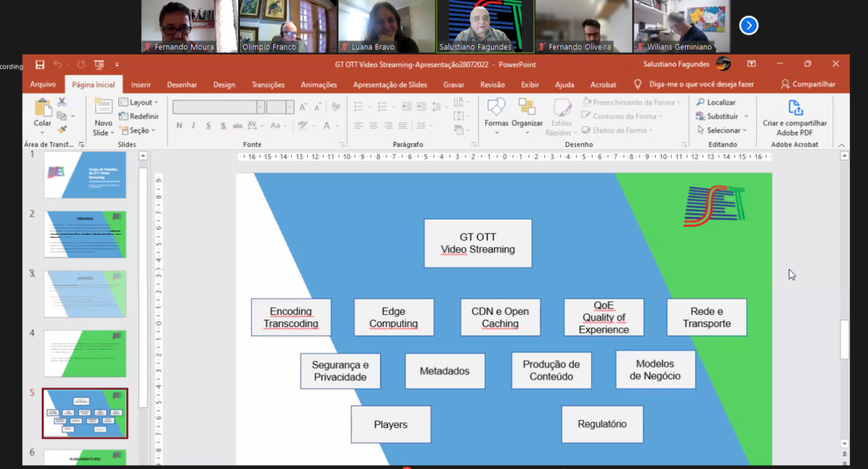Click the Salustiano Fagundes account picture
Screen dimensions: 868x469
[x=723, y=64]
